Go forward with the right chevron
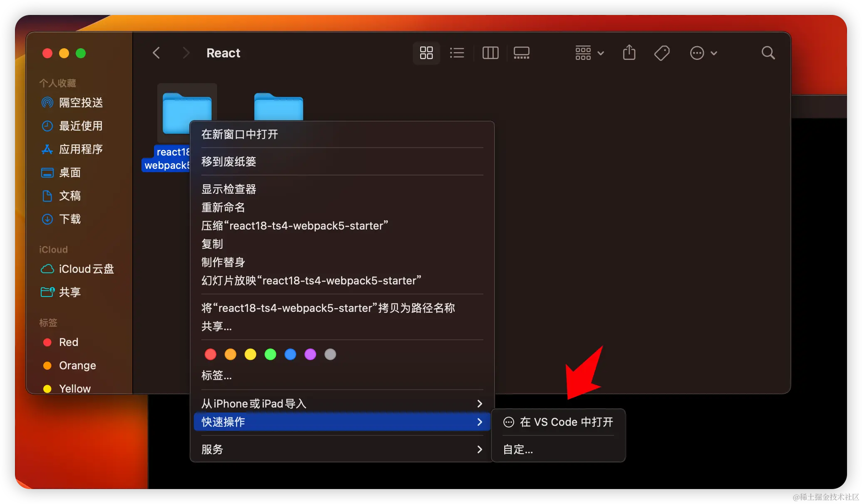Screen dimensions: 862x504 [x=186, y=53]
